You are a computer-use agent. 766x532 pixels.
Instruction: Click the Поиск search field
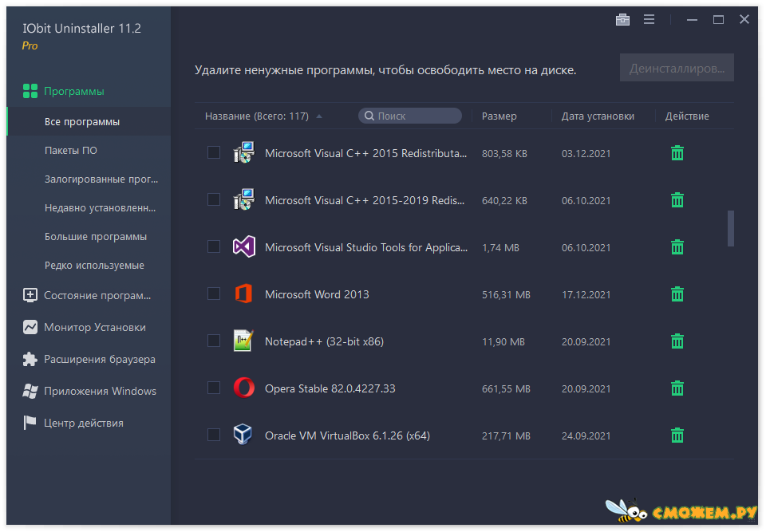410,116
